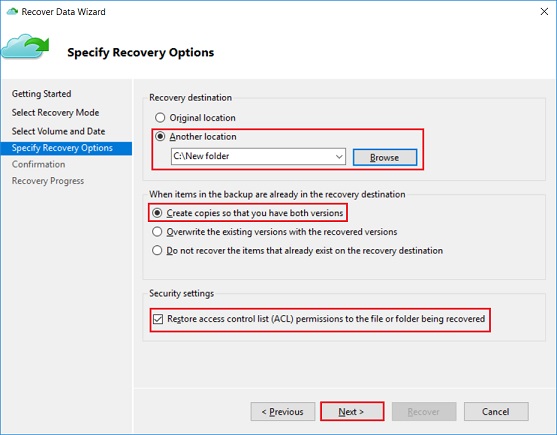Select the Another location radio button

(x=160, y=136)
